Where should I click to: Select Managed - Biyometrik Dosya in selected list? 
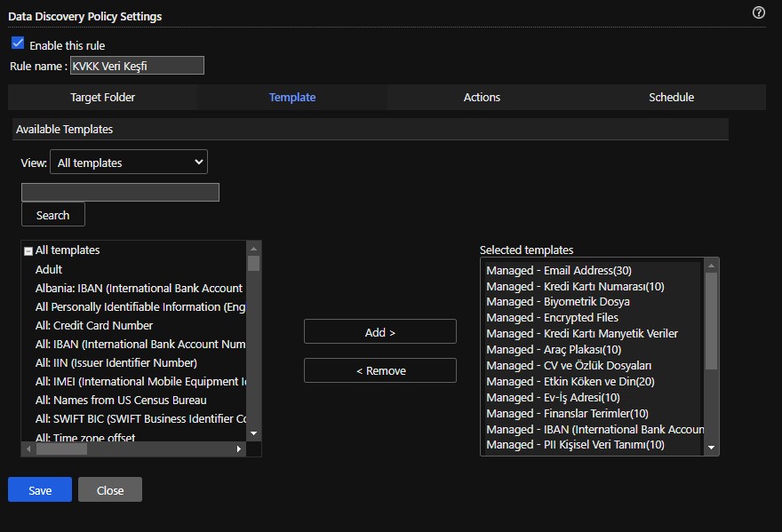pyautogui.click(x=558, y=302)
